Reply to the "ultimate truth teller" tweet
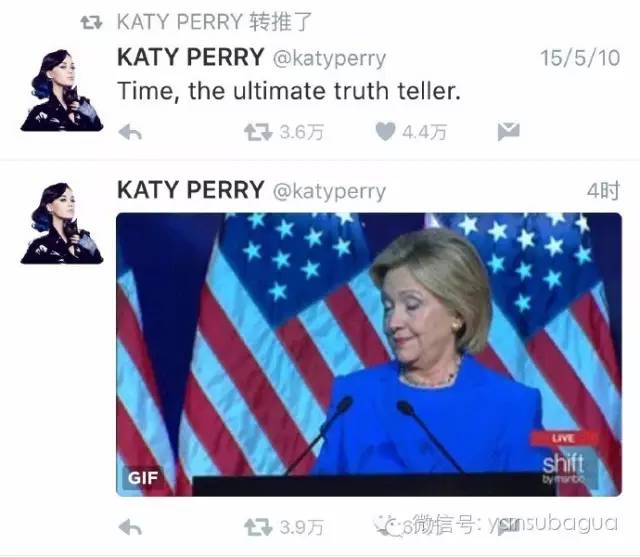 130,132
